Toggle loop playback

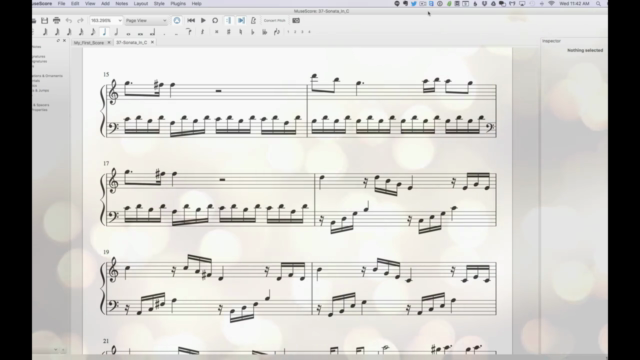coord(215,20)
